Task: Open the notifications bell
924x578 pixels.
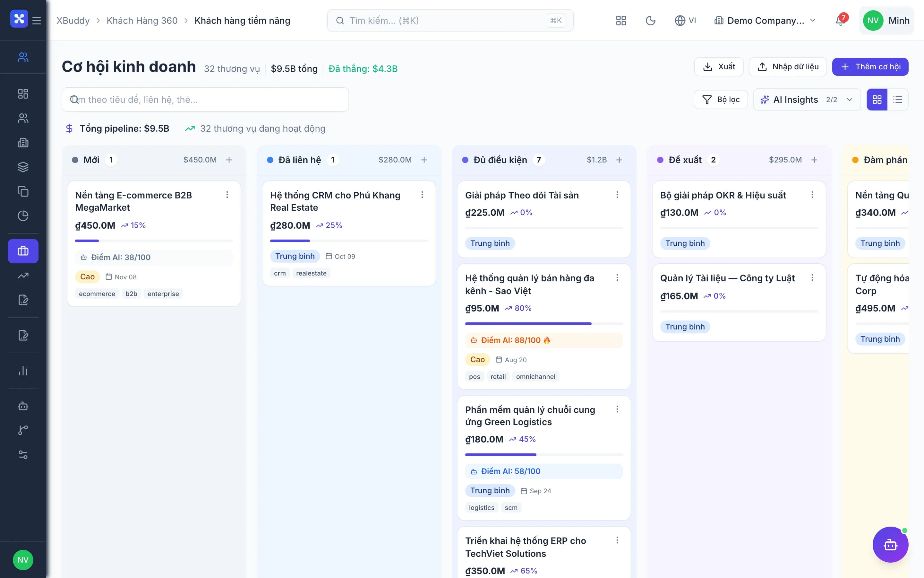Action: [x=840, y=20]
